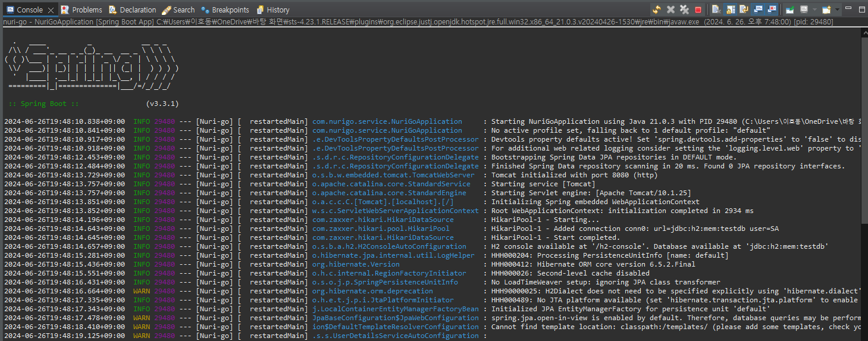Viewport: 868px width, 341px height.
Task: Click 'com.nurigo.service.NuriGoApplication' in first log line
Action: 387,121
